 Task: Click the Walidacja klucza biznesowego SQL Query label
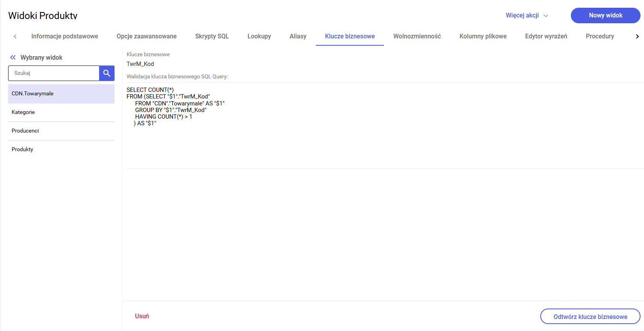click(177, 76)
